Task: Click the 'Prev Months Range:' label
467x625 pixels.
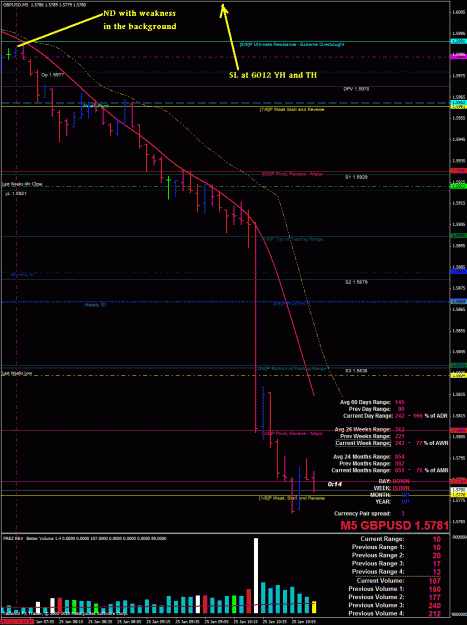Action: pos(365,464)
